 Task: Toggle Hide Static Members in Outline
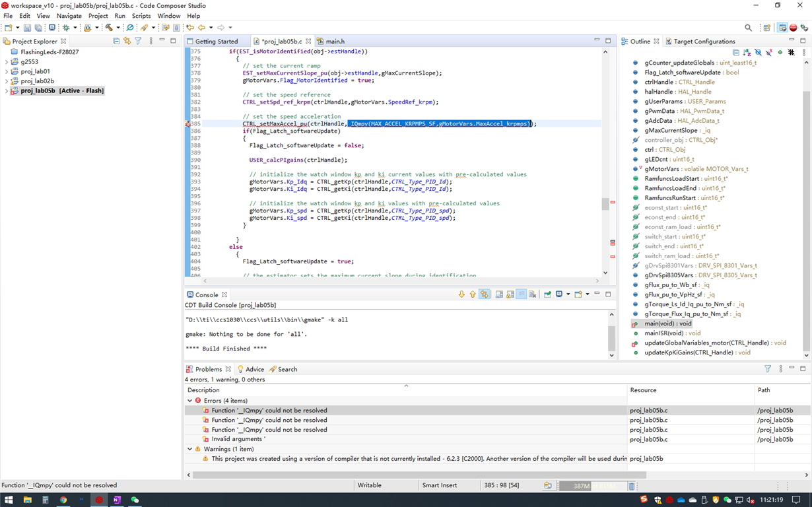point(768,52)
